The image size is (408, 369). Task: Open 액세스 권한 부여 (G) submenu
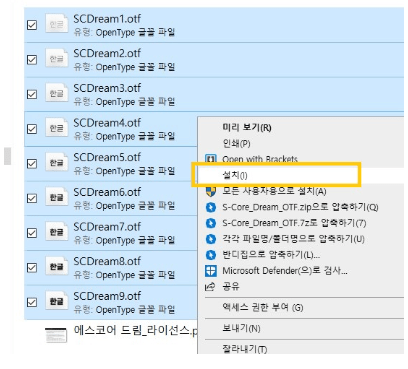tap(263, 307)
